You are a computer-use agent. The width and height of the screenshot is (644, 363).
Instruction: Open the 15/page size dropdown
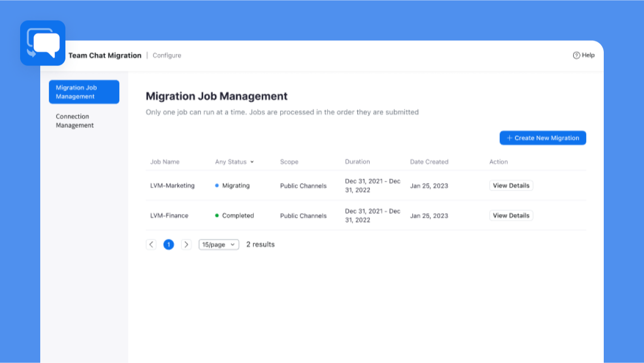[x=219, y=245]
